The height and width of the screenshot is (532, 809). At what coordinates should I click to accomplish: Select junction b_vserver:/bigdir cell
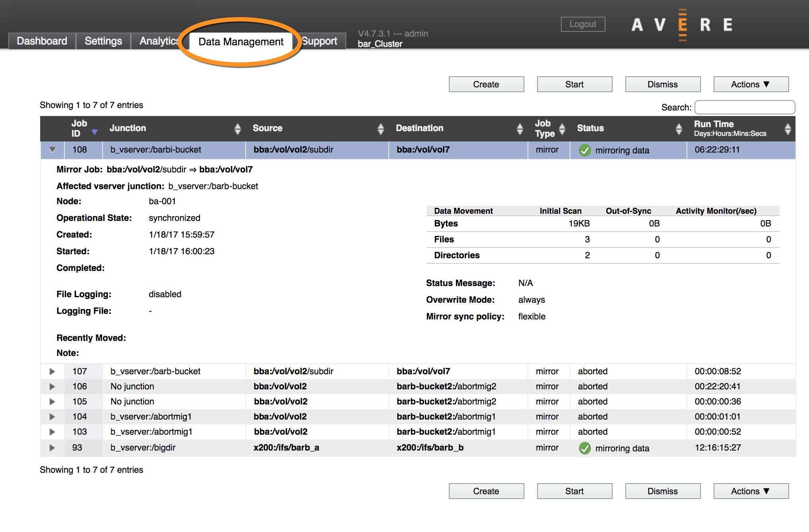[x=174, y=447]
